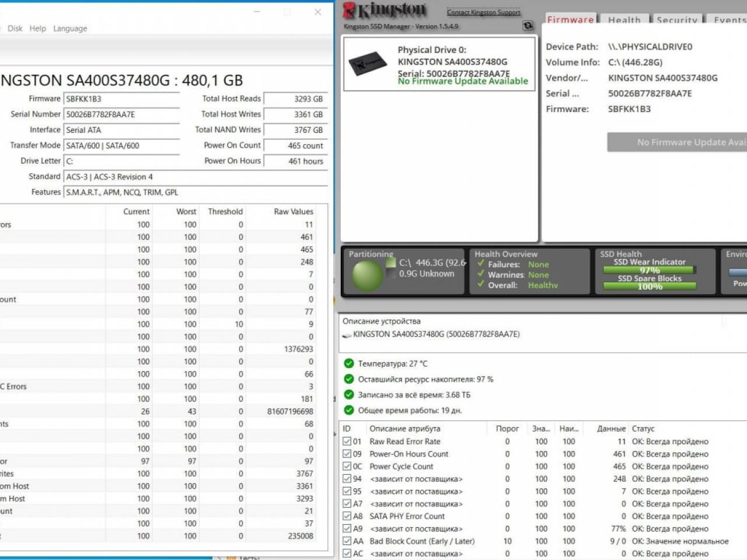The width and height of the screenshot is (747, 560).
Task: Toggle the checkbox for attribute 09
Action: pos(347,454)
